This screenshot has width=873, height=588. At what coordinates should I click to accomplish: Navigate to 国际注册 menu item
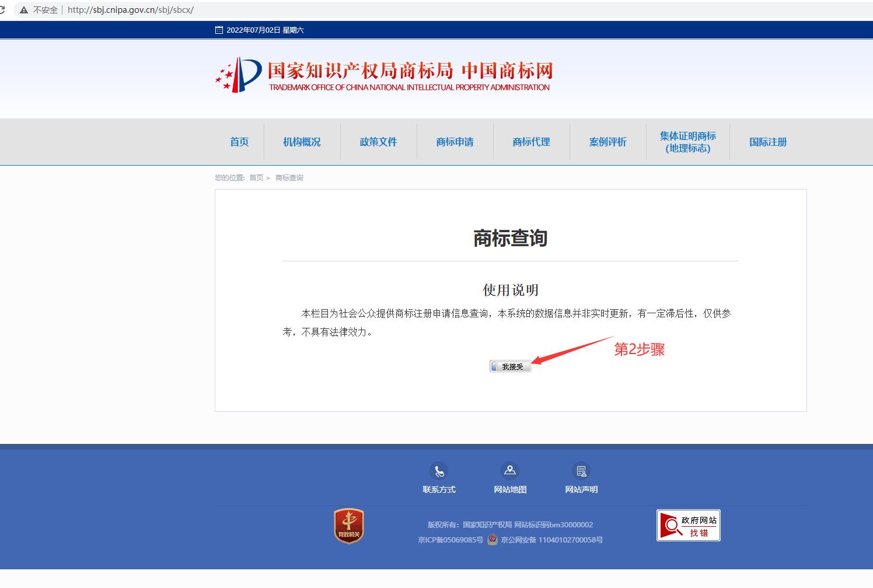[768, 142]
